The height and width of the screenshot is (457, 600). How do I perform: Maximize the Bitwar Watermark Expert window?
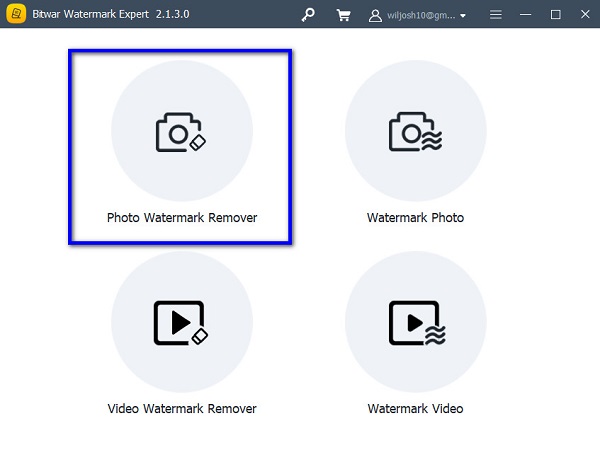(x=555, y=15)
